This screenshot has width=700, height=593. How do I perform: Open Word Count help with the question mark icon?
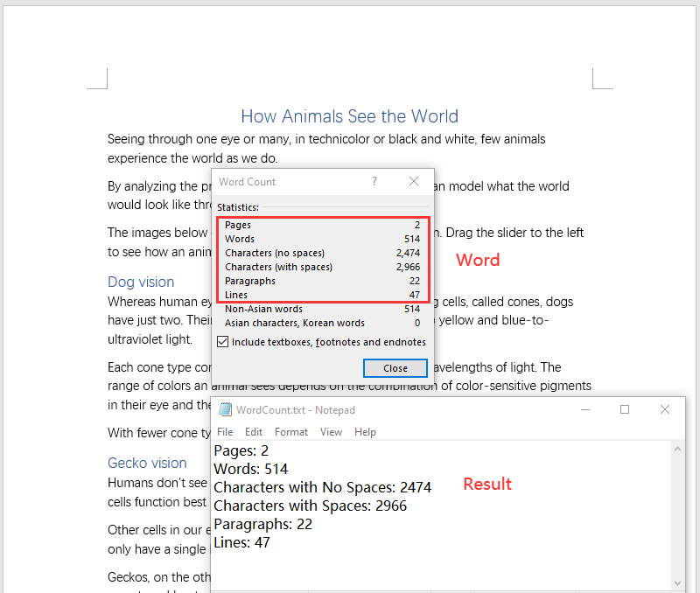374,181
